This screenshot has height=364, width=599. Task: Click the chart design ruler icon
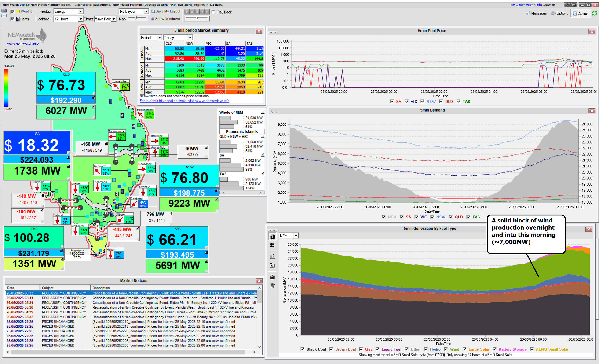click(272, 256)
